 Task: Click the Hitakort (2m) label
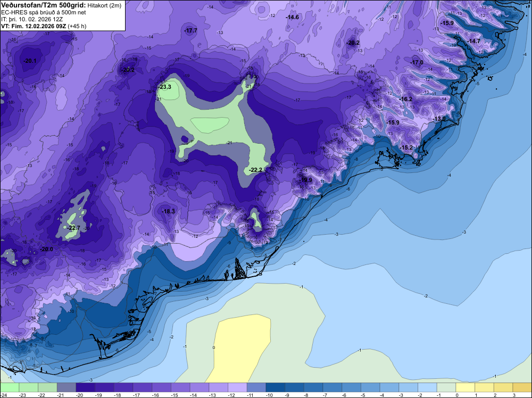point(104,5)
